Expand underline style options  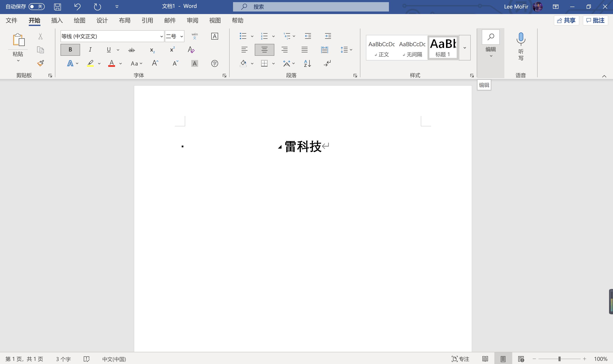point(118,50)
